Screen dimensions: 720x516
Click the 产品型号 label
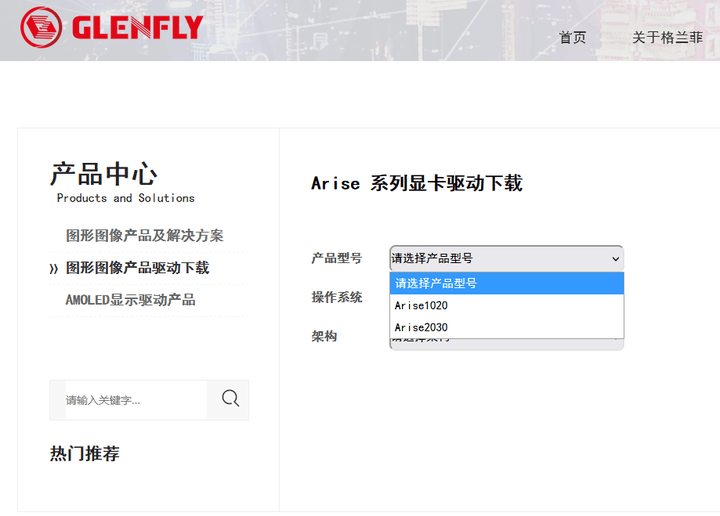(337, 258)
